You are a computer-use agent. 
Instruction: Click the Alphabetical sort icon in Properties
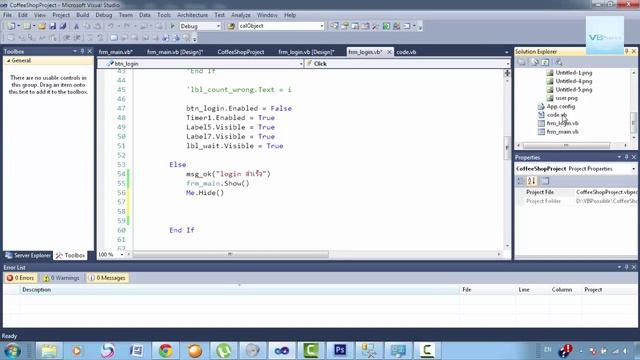[532, 181]
